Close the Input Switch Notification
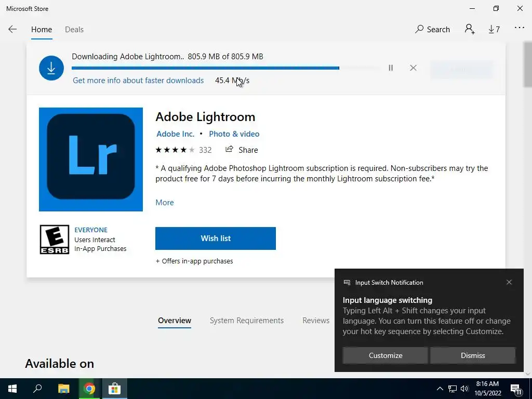 (x=509, y=282)
